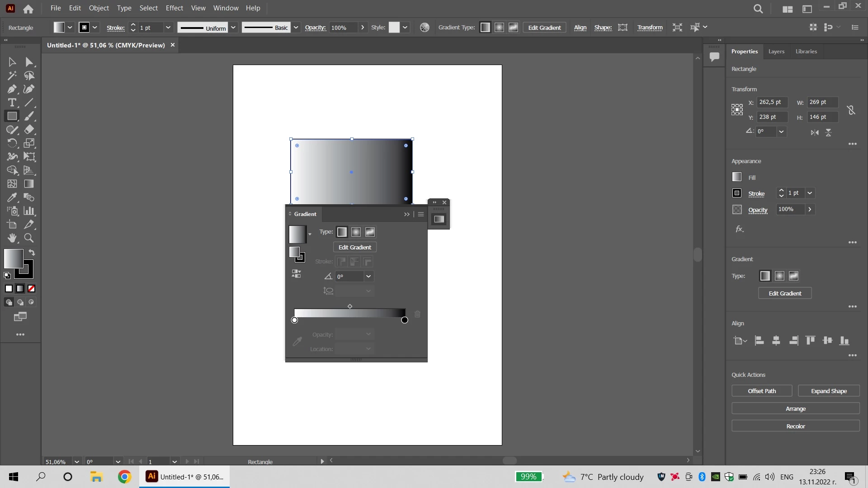868x488 pixels.
Task: Open the Effect menu
Action: (174, 8)
